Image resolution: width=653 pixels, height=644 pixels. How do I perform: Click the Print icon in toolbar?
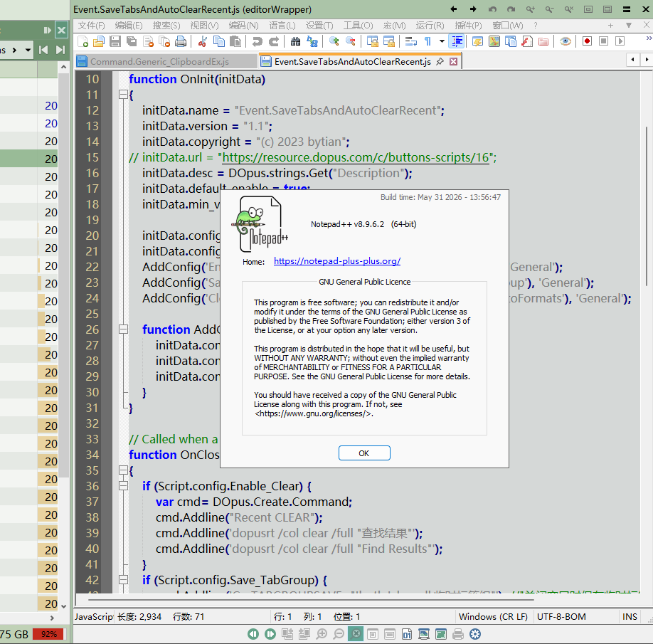[x=181, y=41]
